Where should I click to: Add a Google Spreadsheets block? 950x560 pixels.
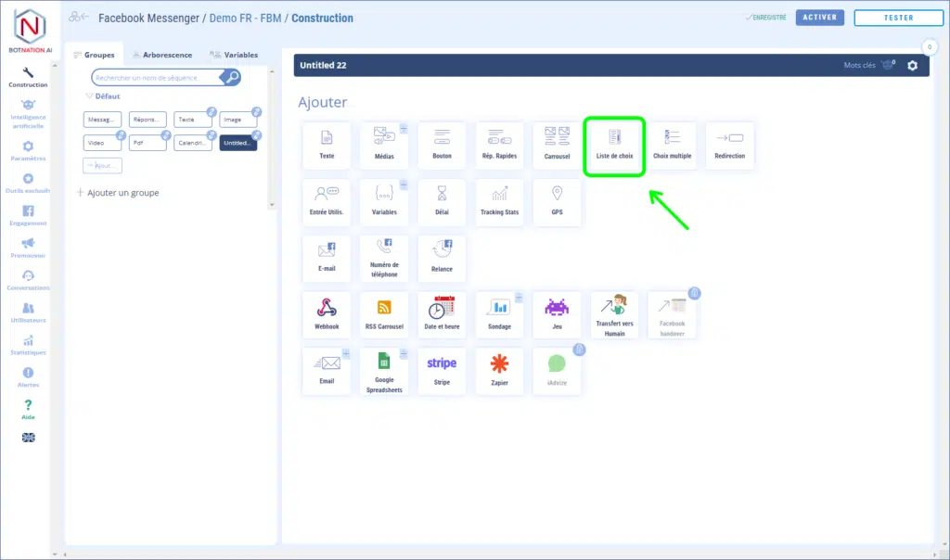tap(384, 371)
